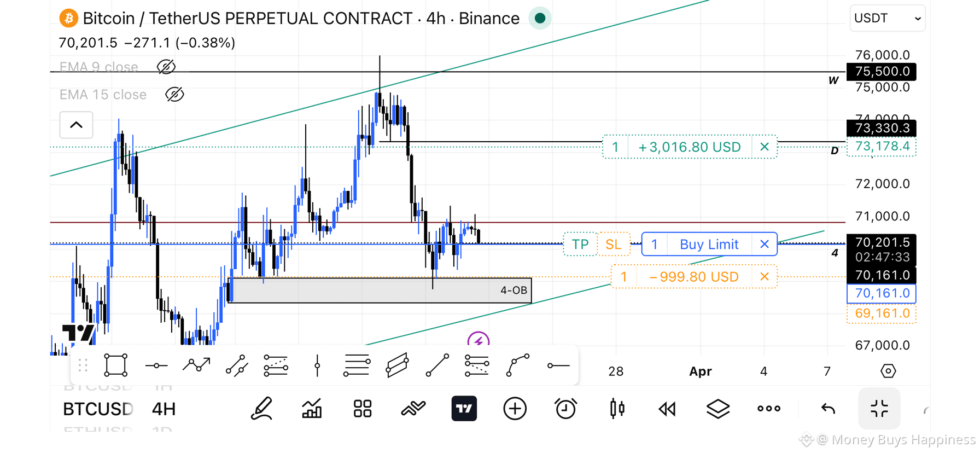Click the Buy Limit quantity 1
Screen dimensions: 980x453
coord(655,244)
